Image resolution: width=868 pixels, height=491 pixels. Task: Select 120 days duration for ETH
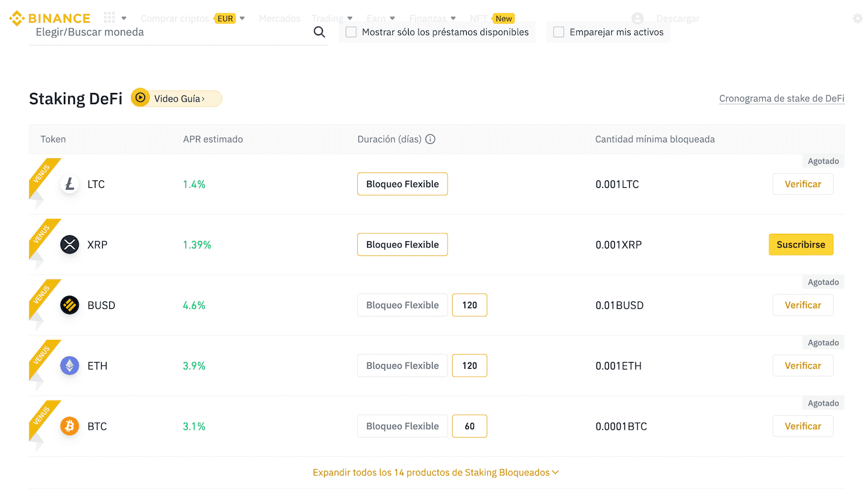470,366
